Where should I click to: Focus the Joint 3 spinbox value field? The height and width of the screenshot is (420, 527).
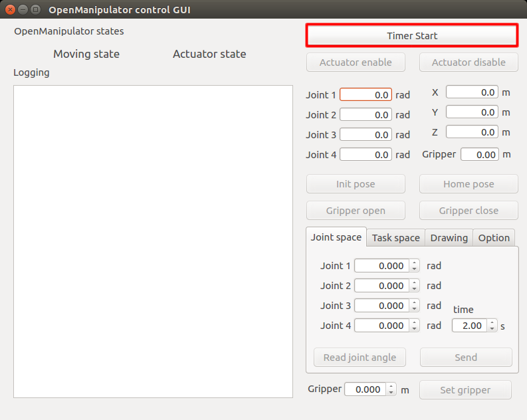(x=381, y=306)
